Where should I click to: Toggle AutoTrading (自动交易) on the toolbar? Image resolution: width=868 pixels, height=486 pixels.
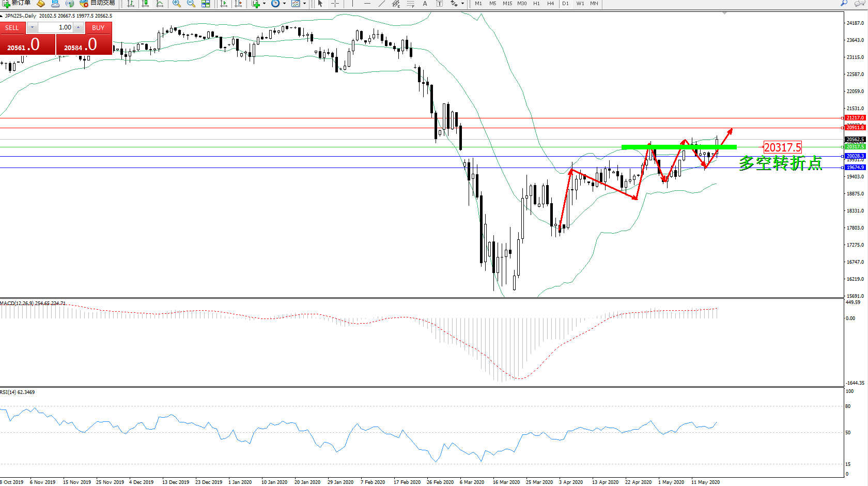97,3
